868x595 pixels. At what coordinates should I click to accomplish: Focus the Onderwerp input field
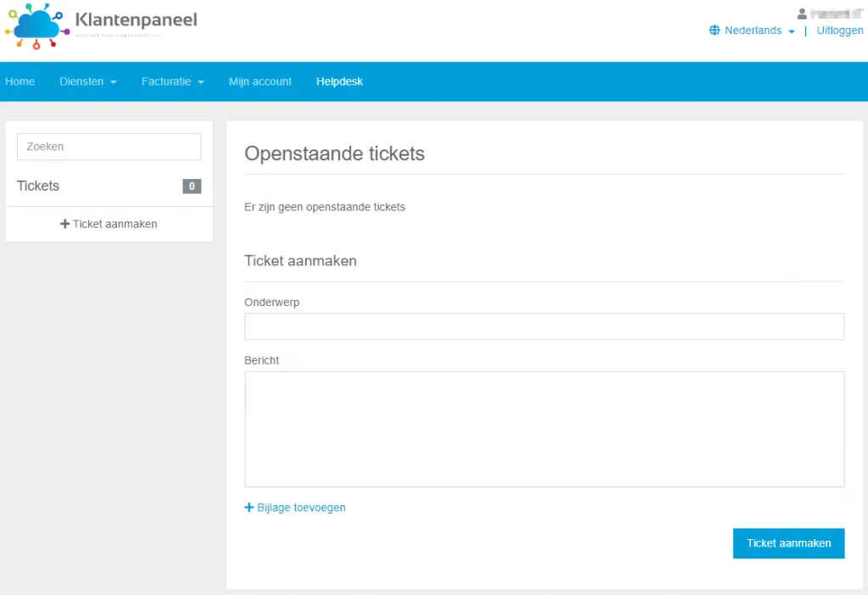point(544,326)
